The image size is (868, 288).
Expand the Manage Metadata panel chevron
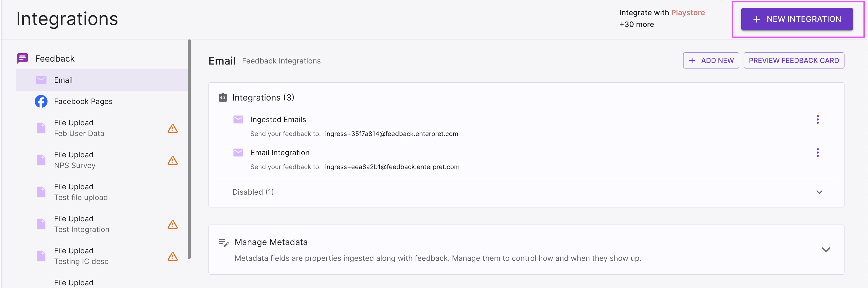826,250
